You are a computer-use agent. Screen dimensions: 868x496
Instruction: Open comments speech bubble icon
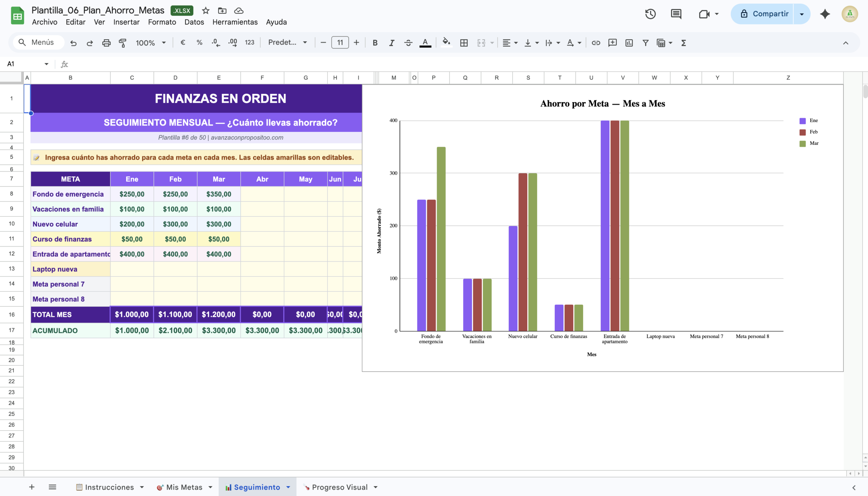click(x=676, y=14)
